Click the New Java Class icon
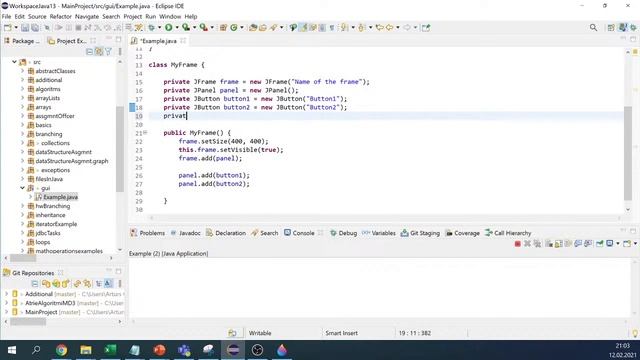 click(234, 27)
